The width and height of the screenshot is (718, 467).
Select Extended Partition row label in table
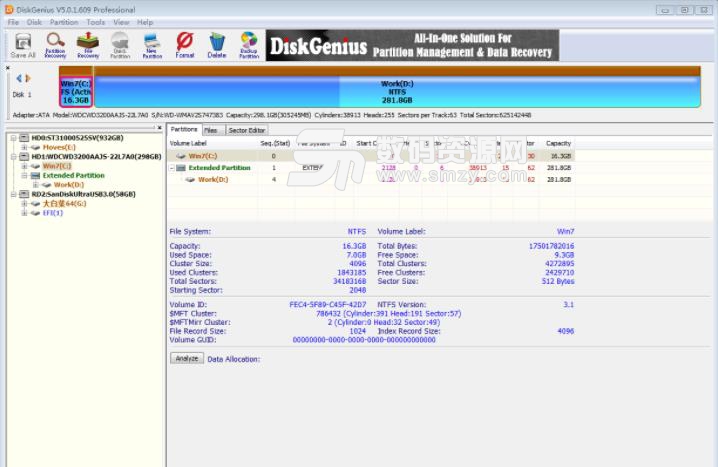tap(219, 168)
